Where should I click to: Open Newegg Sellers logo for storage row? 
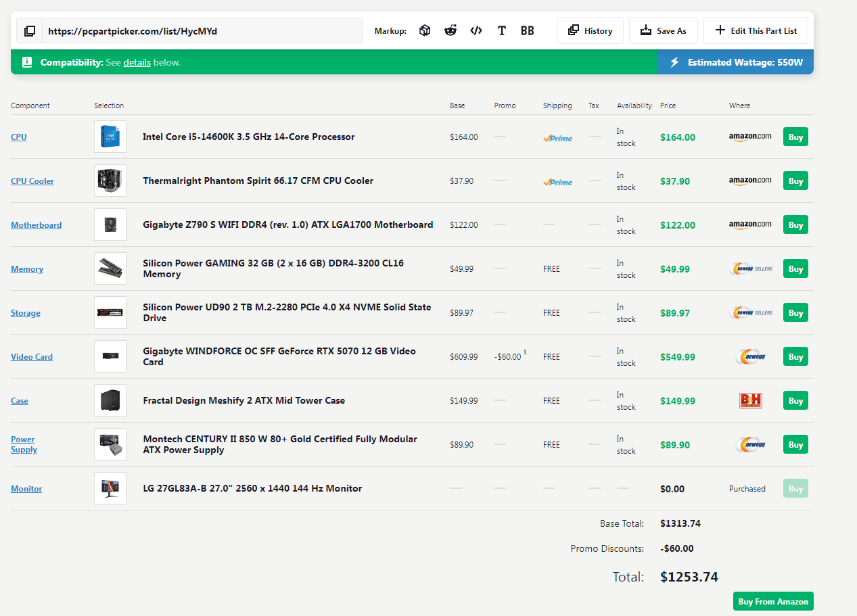click(751, 312)
